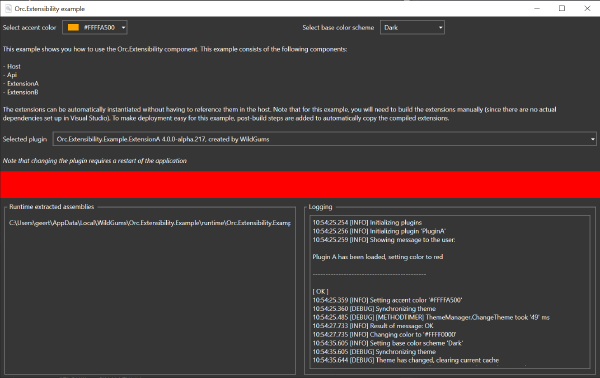
Task: Click the runtime assembly path entry
Action: (x=150, y=223)
